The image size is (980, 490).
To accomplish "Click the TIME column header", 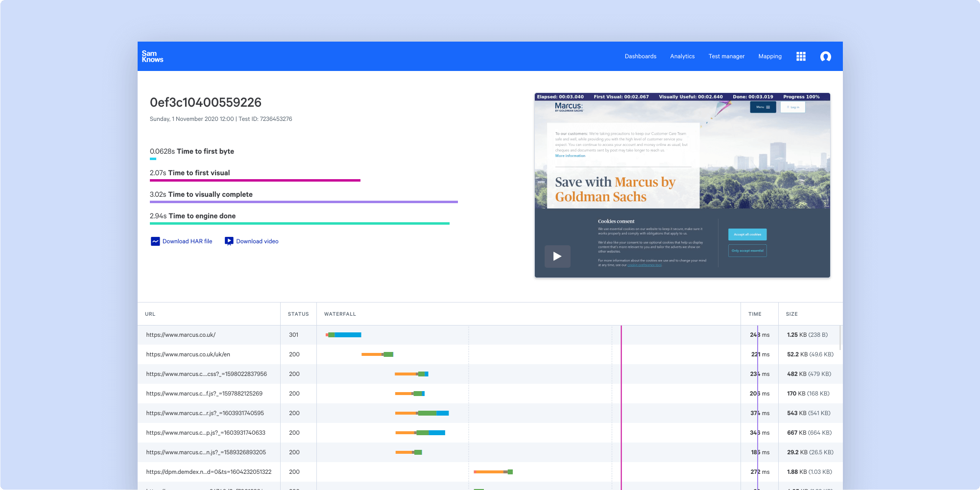I will pos(755,314).
